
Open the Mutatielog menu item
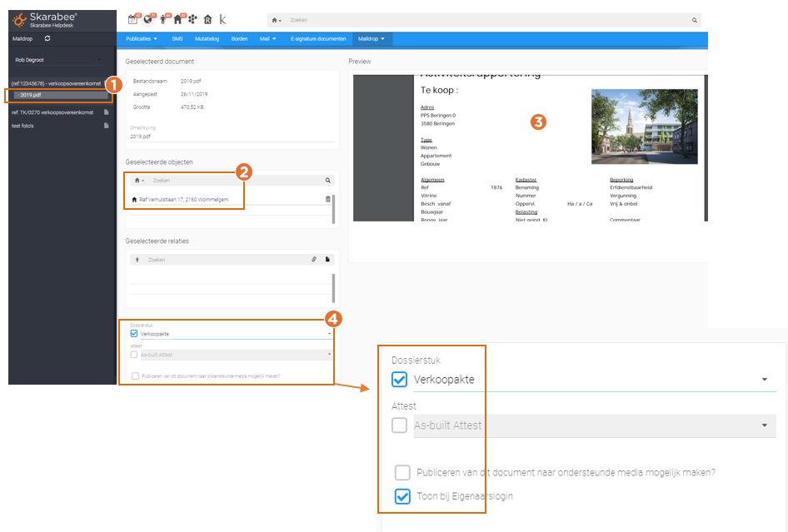(207, 38)
